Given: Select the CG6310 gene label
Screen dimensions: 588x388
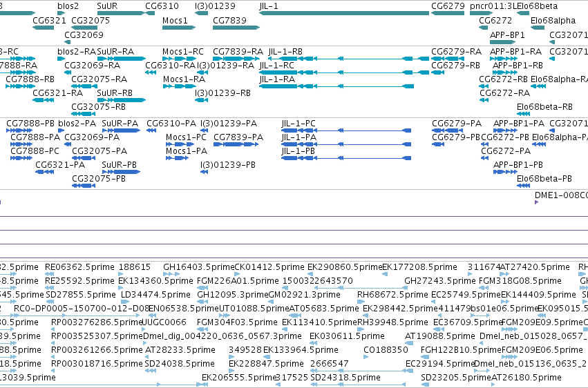Looking at the screenshot, I should pos(162,6).
